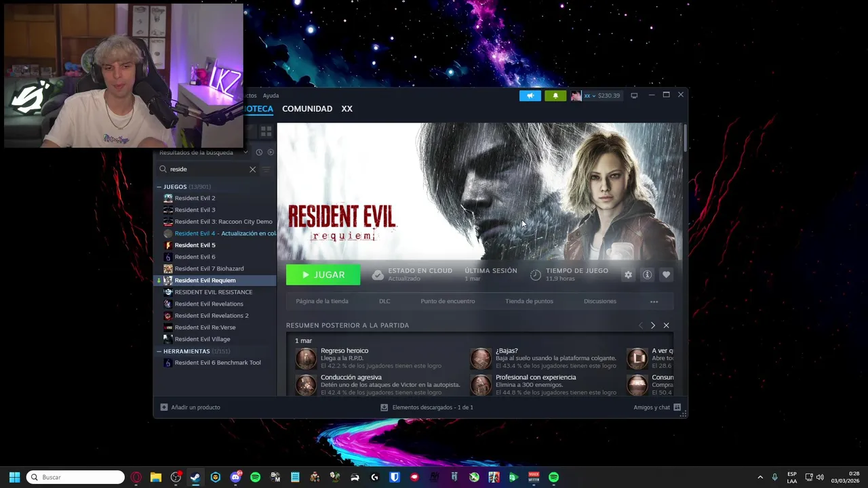Open more links ellipsis menu
Screen dimensions: 868x488
click(654, 302)
